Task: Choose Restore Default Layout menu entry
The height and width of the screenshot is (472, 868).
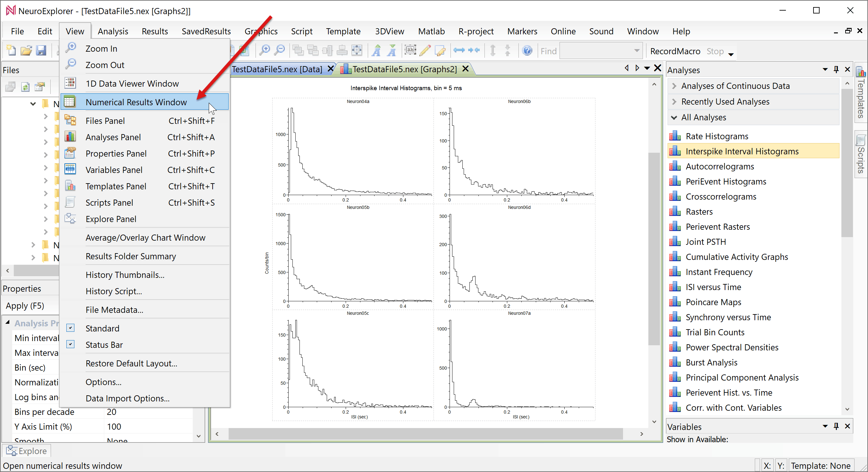Action: (x=131, y=364)
